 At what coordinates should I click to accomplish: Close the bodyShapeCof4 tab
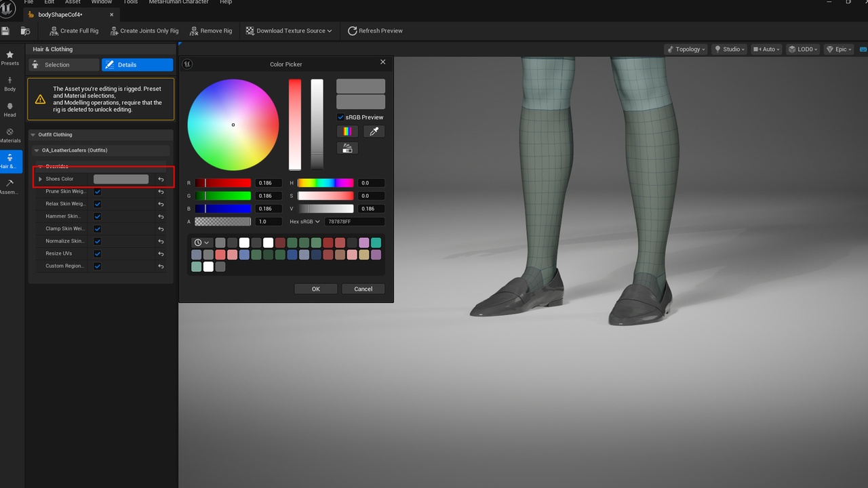click(111, 14)
